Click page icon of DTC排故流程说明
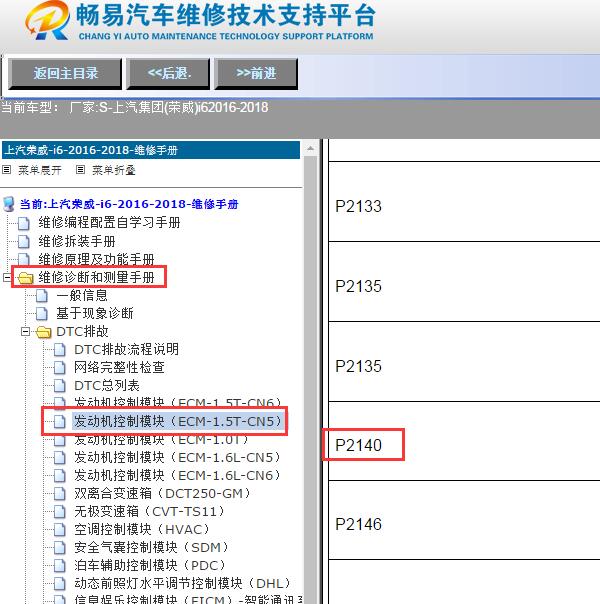Screen dimensions: 600x604 tap(60, 350)
